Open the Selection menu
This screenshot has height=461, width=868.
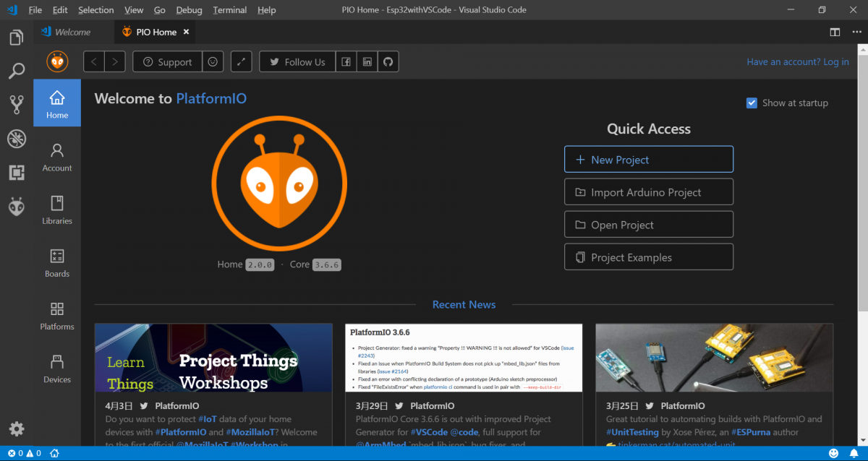click(96, 10)
